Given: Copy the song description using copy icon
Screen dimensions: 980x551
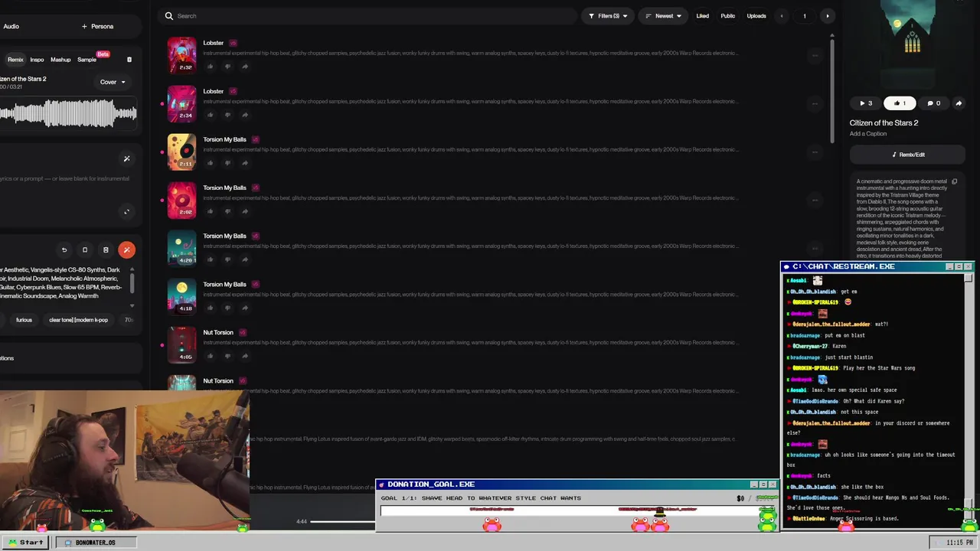Looking at the screenshot, I should [x=954, y=182].
